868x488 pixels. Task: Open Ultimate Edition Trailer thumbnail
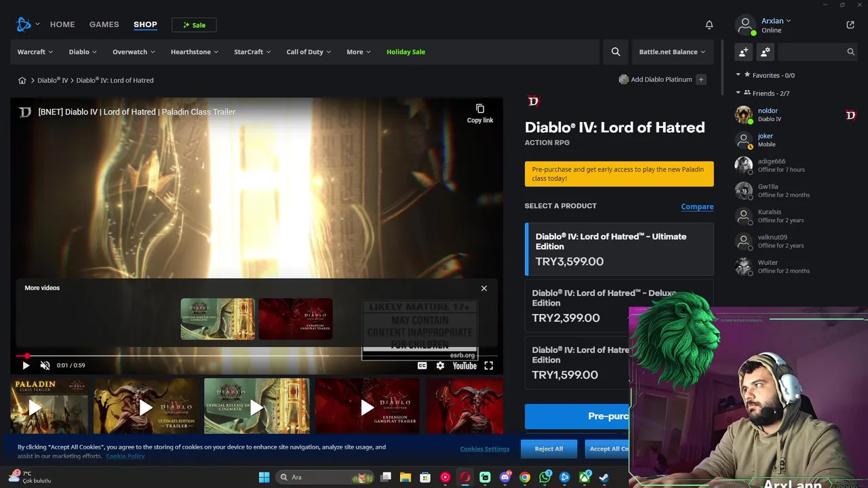click(146, 406)
